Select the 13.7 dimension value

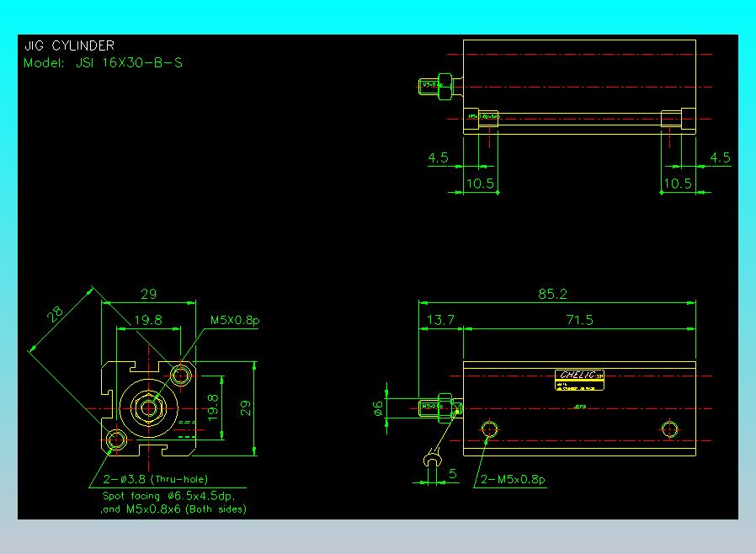pos(440,320)
